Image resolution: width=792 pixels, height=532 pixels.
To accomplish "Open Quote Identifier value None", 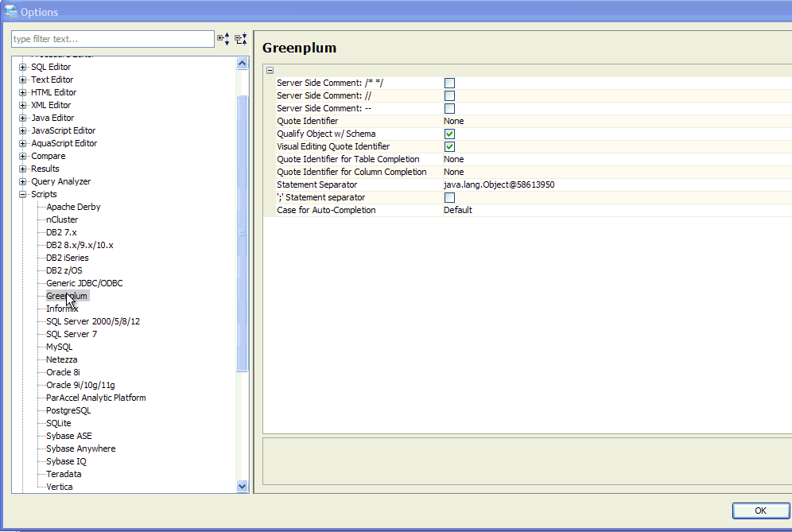I will [x=453, y=121].
